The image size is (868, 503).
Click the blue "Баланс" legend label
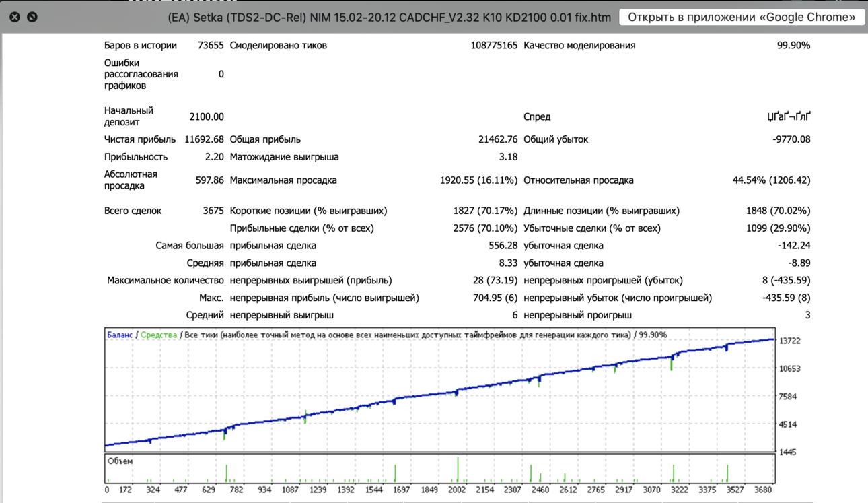pyautogui.click(x=120, y=335)
